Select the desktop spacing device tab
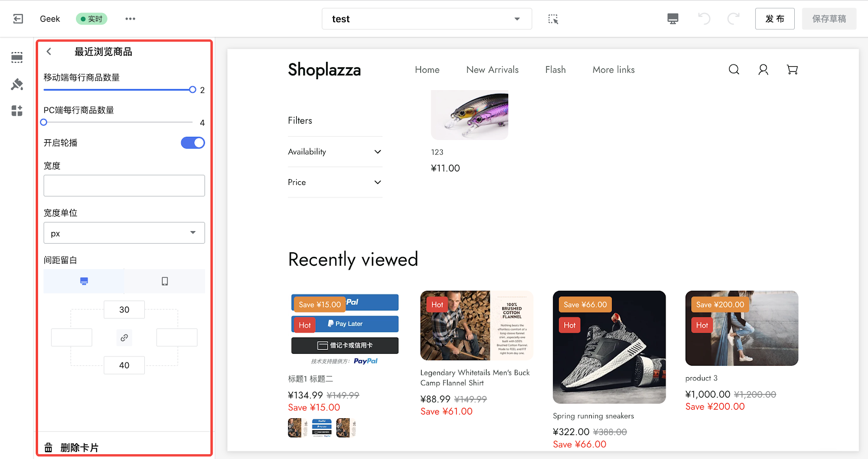The width and height of the screenshot is (868, 459). pyautogui.click(x=84, y=281)
